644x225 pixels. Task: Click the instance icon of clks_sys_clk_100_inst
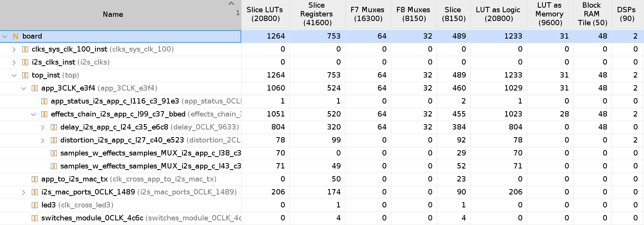point(25,49)
